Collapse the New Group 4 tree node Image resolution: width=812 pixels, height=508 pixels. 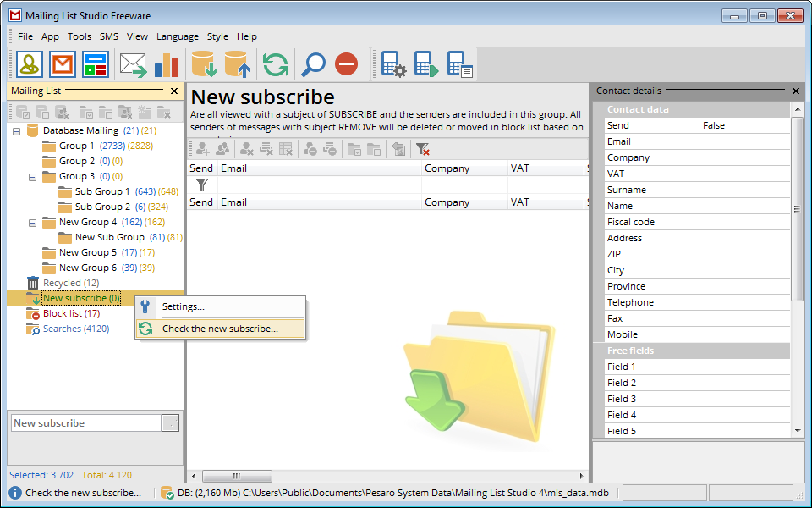tap(33, 223)
